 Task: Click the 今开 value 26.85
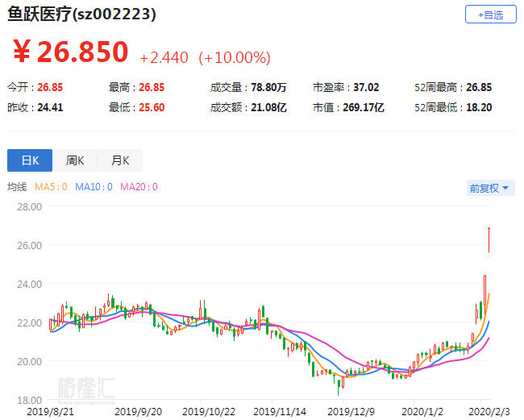(50, 88)
